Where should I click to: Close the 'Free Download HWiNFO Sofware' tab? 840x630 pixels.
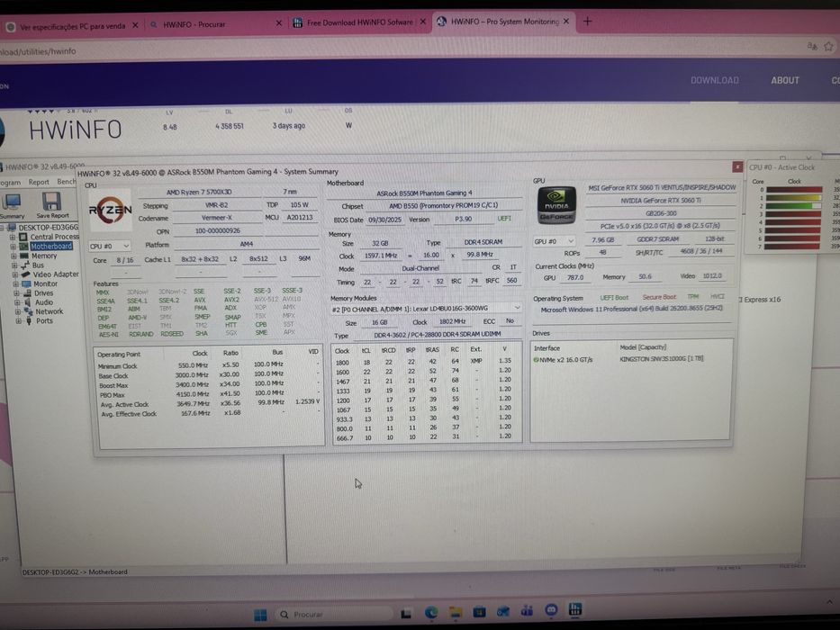(422, 22)
